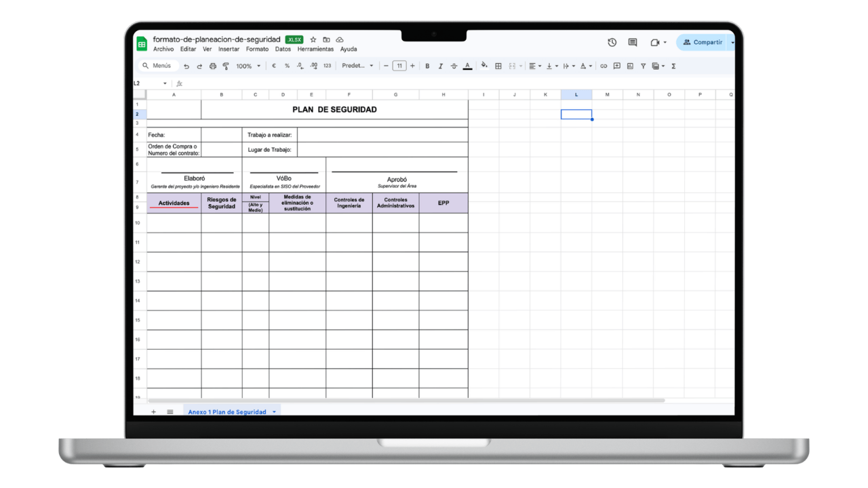
Task: Click the undo arrow icon
Action: tap(186, 66)
